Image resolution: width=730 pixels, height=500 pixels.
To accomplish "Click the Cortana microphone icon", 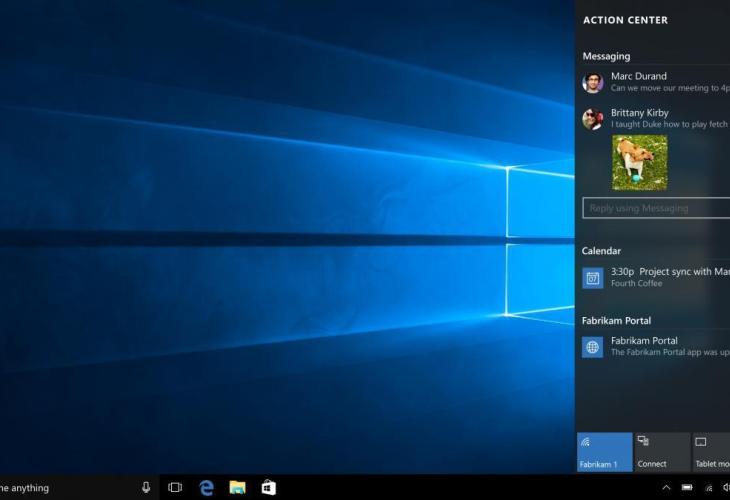I will 146,488.
